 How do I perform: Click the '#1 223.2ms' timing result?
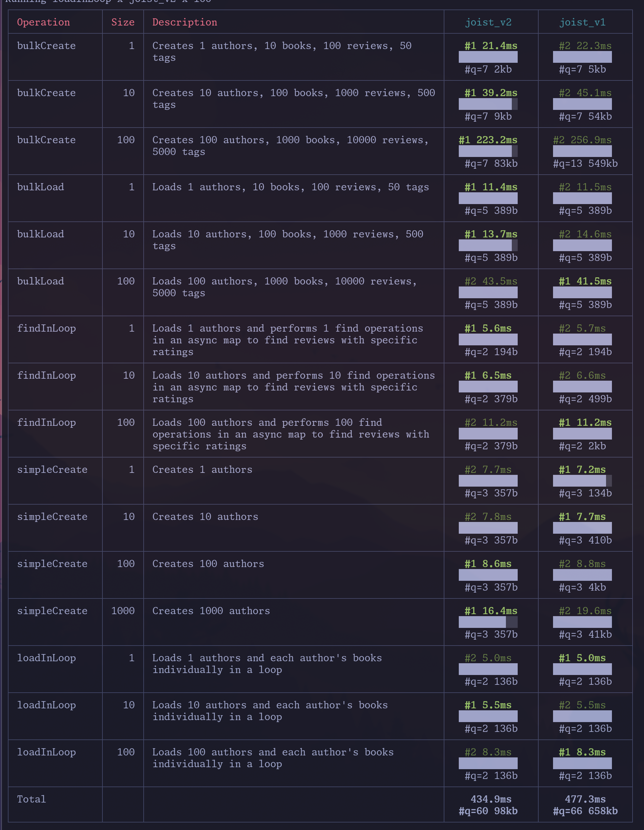tap(488, 140)
